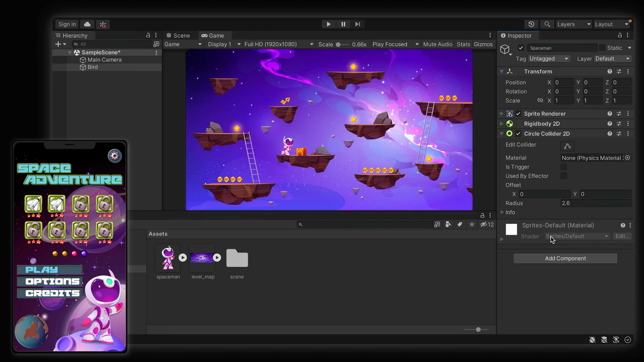Click Edit Collider in Circle Collider 2D

[567, 146]
